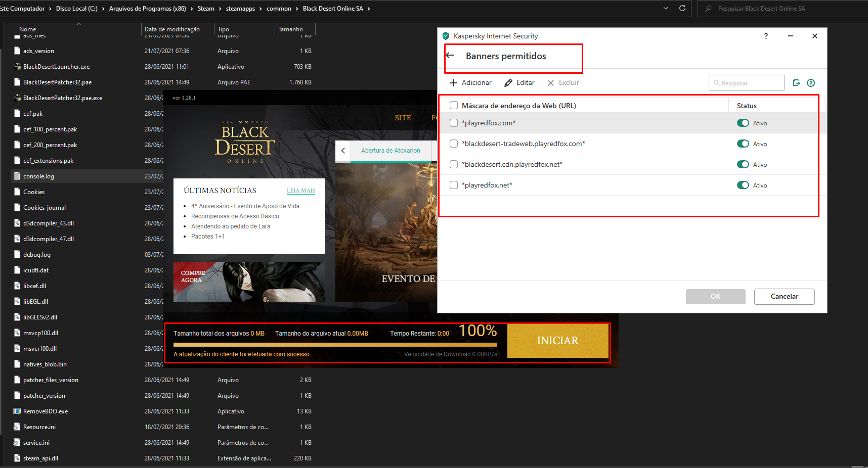This screenshot has width=868, height=468.
Task: Open the LEIA MAIS link
Action: (x=301, y=191)
